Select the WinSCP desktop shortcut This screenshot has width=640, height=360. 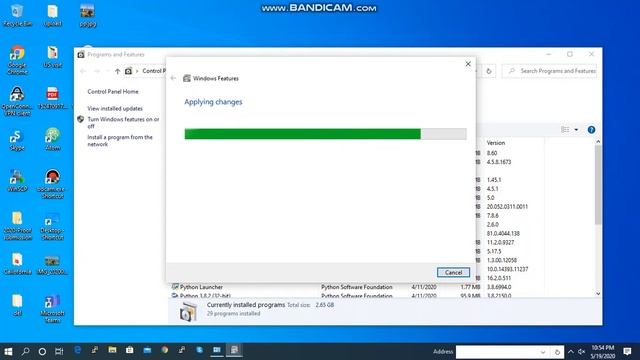pos(17,181)
